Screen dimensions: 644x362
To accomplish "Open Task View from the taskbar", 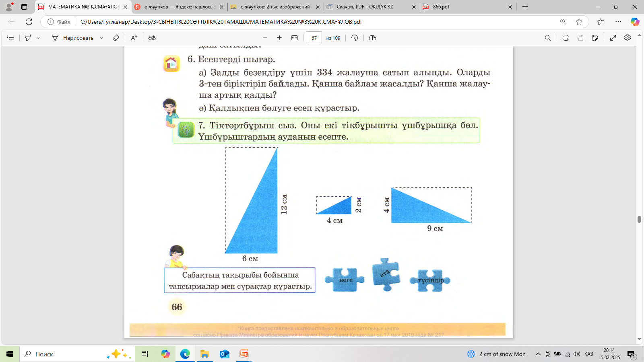I will pyautogui.click(x=145, y=354).
